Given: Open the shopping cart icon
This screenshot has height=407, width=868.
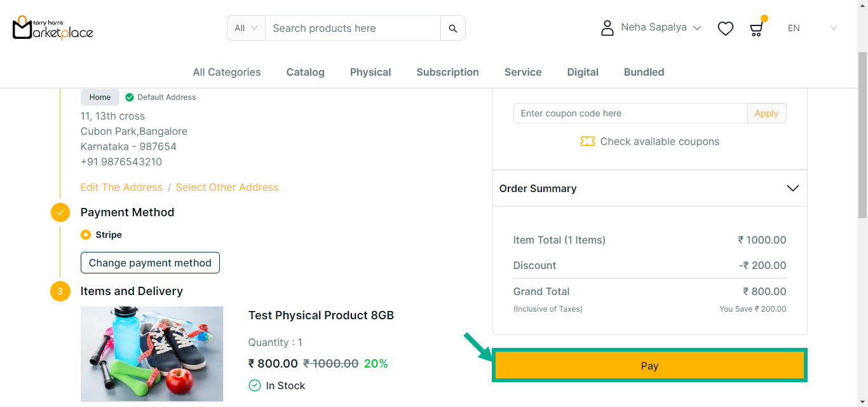Looking at the screenshot, I should (756, 29).
